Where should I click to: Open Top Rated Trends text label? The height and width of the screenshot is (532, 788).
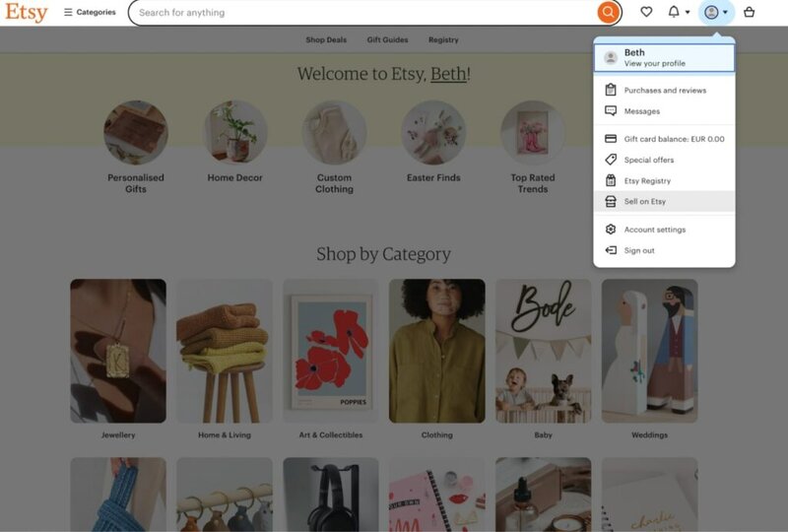click(x=533, y=183)
